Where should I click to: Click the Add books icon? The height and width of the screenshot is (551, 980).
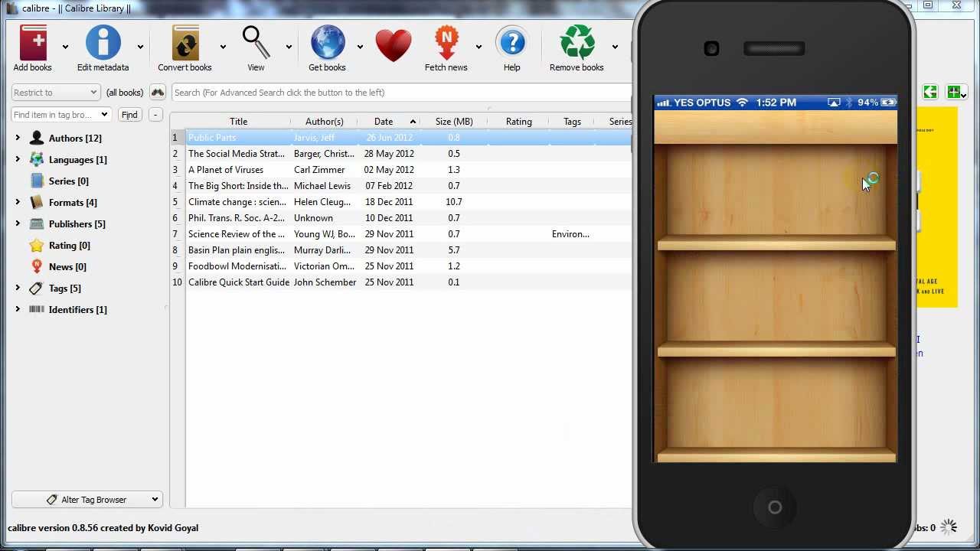33,43
